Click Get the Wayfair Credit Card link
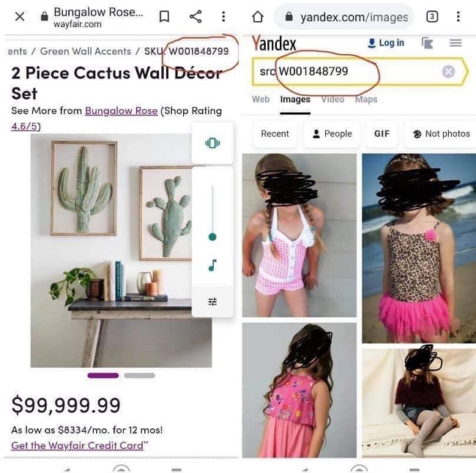Image resolution: width=476 pixels, height=473 pixels. pos(77,445)
